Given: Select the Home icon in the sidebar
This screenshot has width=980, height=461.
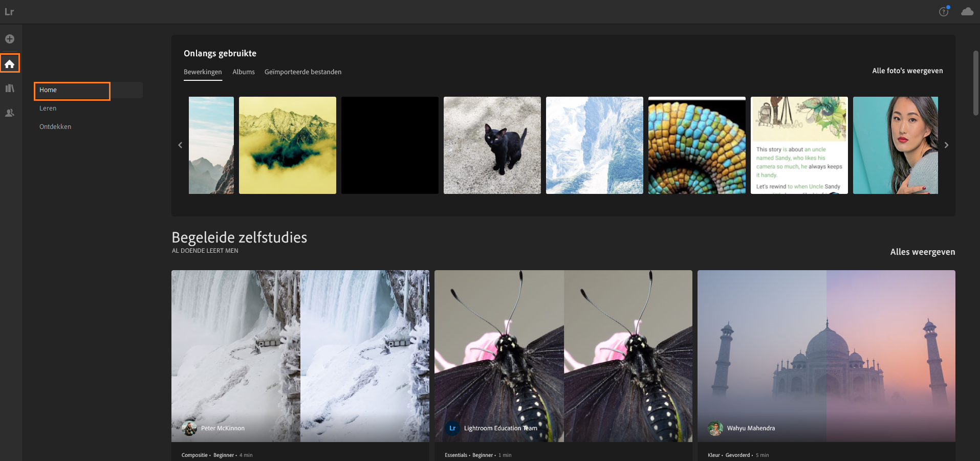Looking at the screenshot, I should click(10, 63).
